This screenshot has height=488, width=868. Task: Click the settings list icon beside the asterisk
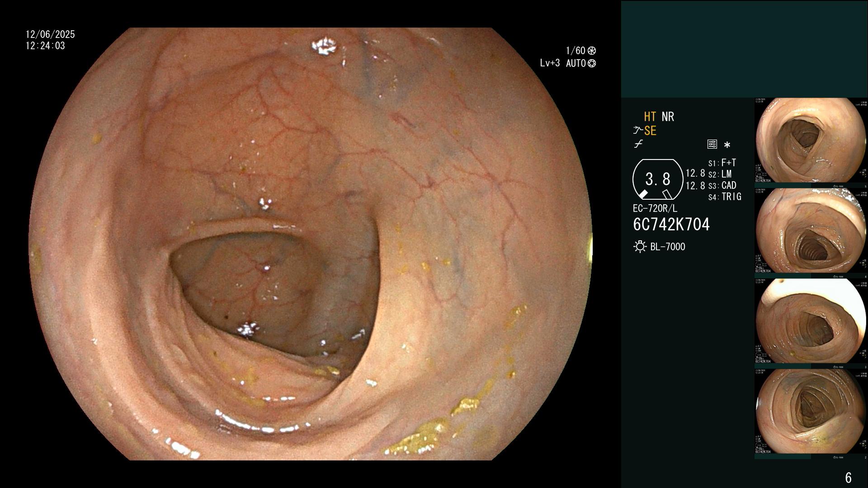coord(712,145)
